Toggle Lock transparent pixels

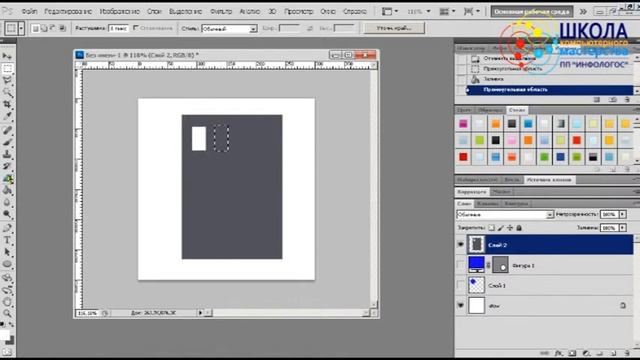(x=491, y=228)
